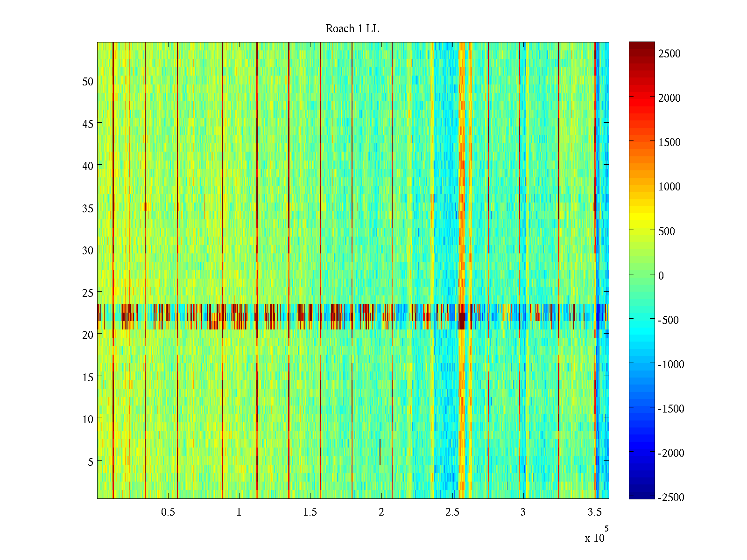Screen dimensions: 747x560
Task: Click the colorbar label 0
Action: (x=661, y=276)
